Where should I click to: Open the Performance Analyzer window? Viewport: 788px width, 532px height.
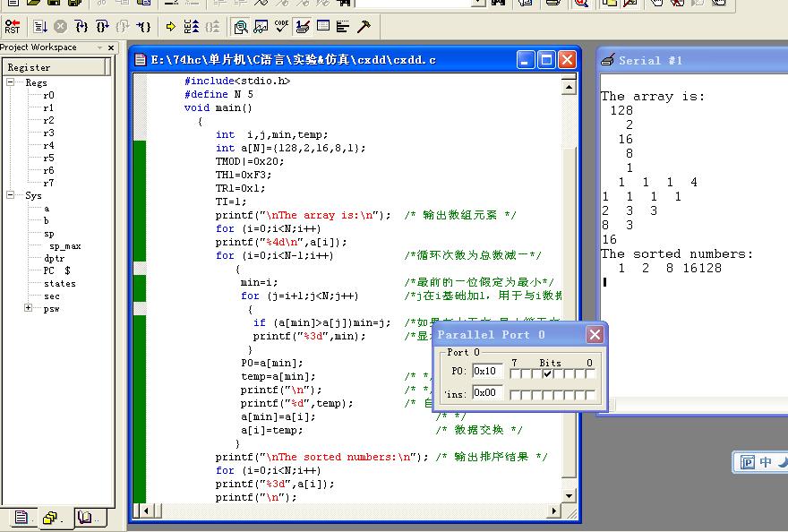(x=343, y=27)
